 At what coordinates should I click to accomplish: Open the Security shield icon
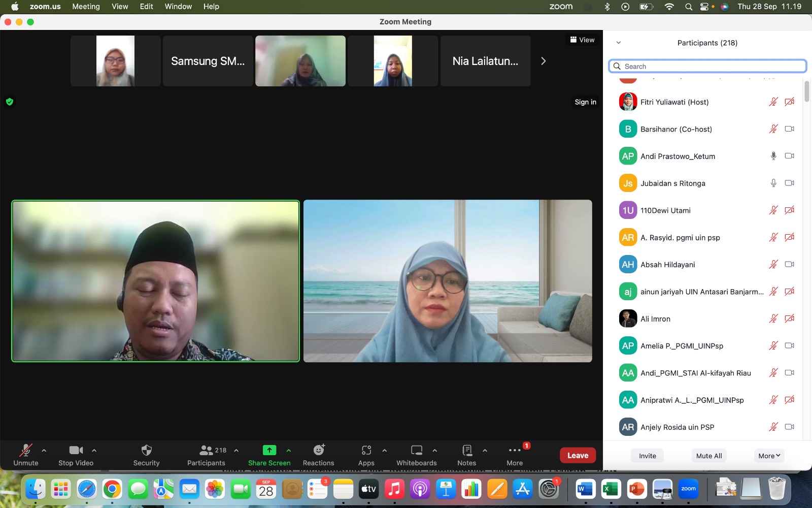pos(146,450)
